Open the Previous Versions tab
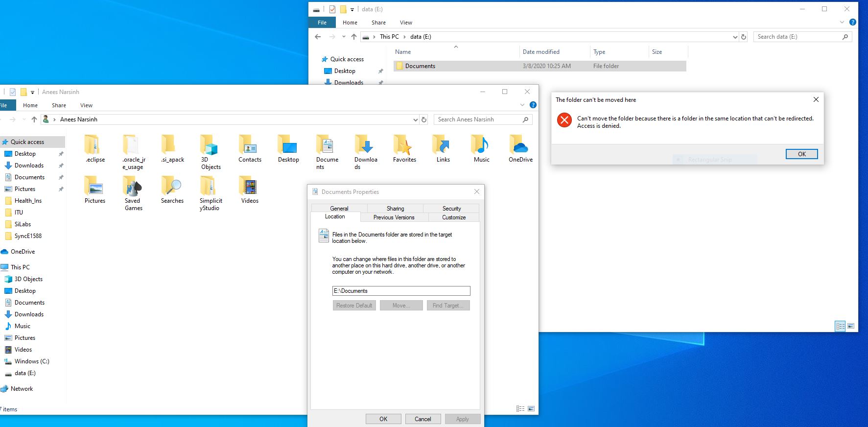The width and height of the screenshot is (868, 427). coord(394,217)
